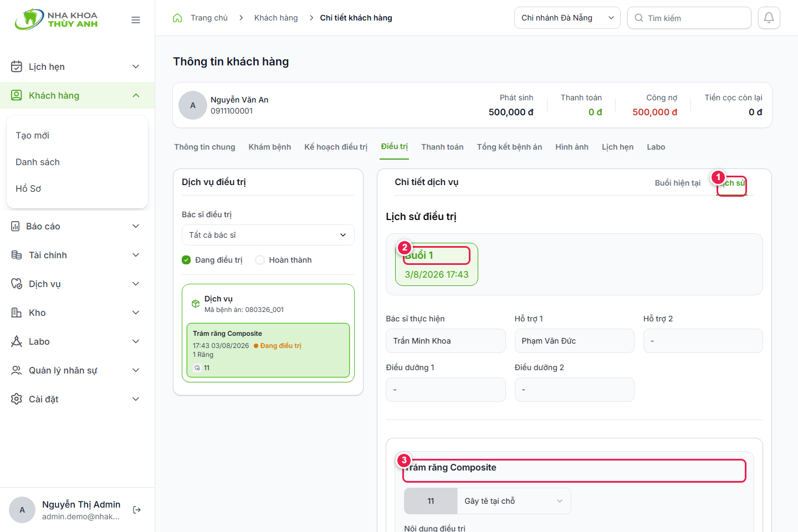
Task: Click the Khách hàng breadcrumb link
Action: (276, 18)
